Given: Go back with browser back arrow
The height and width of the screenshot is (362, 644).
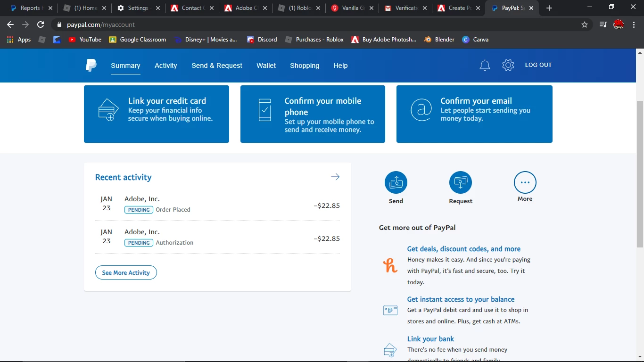Looking at the screenshot, I should click(x=10, y=25).
